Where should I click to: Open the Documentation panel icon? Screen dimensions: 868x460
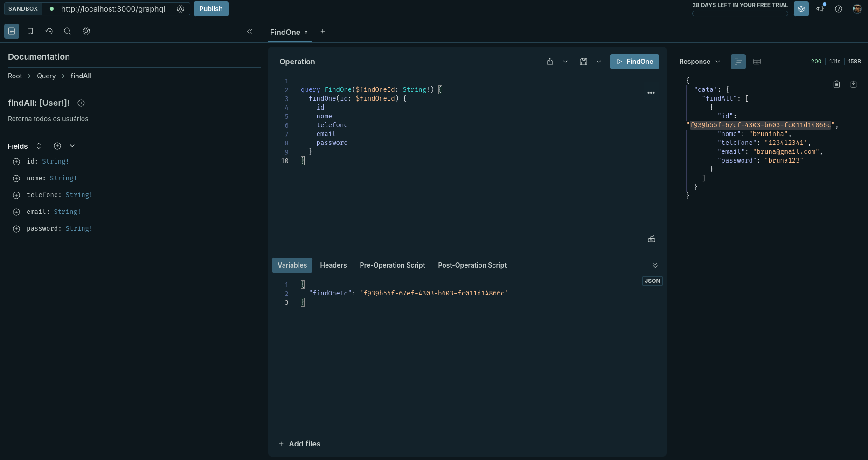coord(12,31)
